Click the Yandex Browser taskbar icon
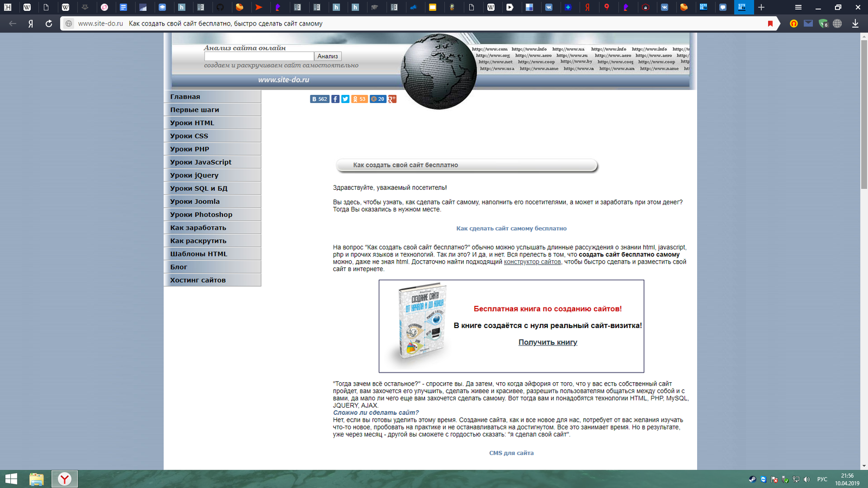 tap(65, 479)
